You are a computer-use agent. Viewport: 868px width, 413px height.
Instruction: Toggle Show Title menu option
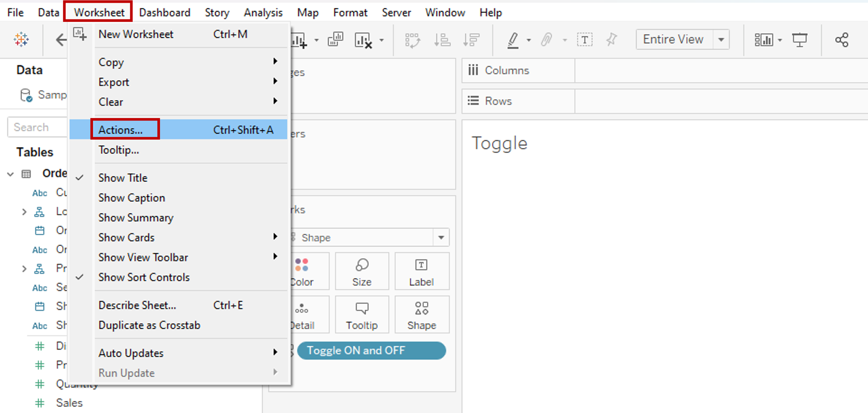click(x=123, y=178)
